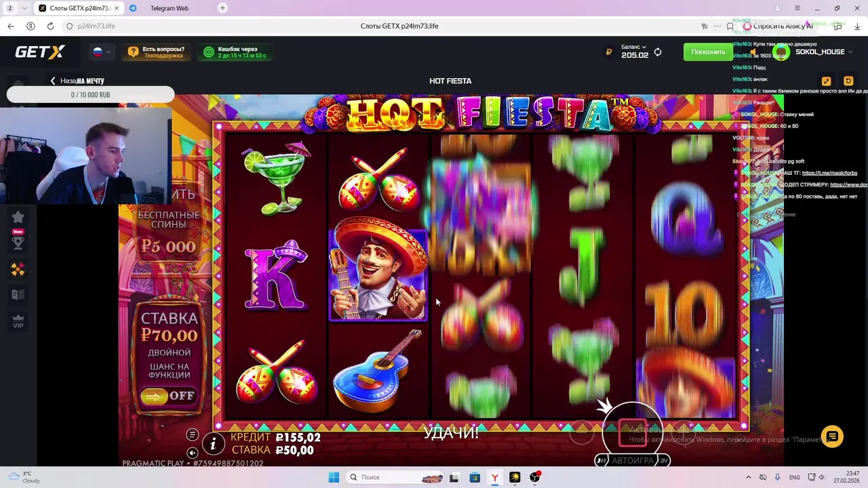Open the browser downloads icon

856,26
